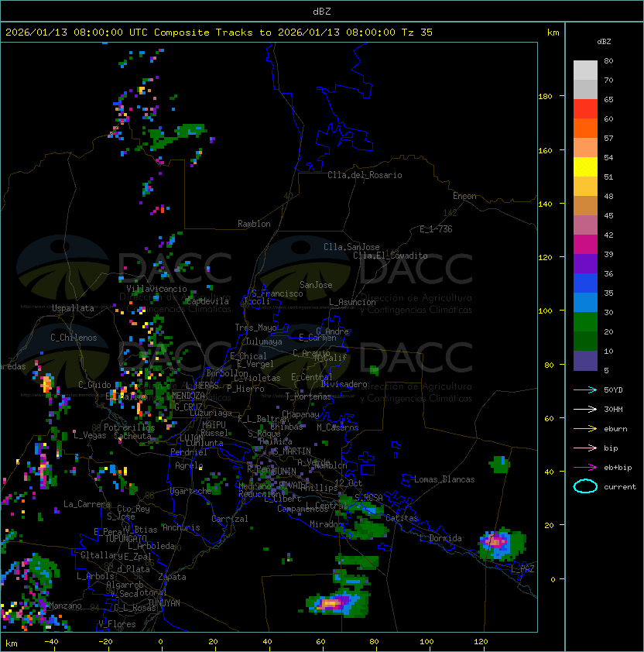Screen dimensions: 644x652
Task: Pick the light blue 30-35 dBZ swatch
Action: (585, 303)
